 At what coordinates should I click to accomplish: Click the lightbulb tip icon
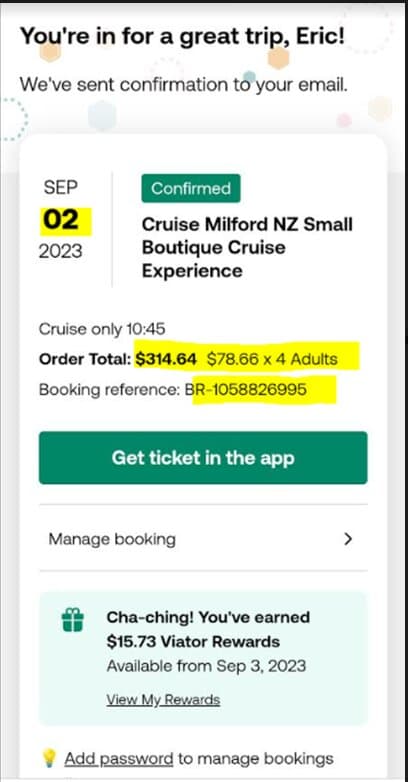point(50,759)
